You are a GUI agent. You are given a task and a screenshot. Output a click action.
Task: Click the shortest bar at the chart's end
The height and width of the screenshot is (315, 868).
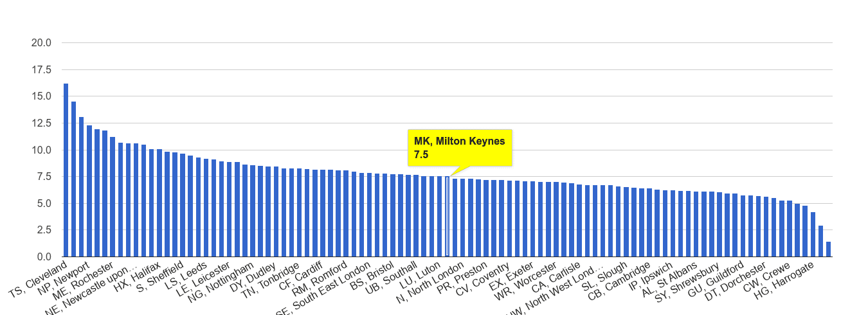tap(828, 249)
